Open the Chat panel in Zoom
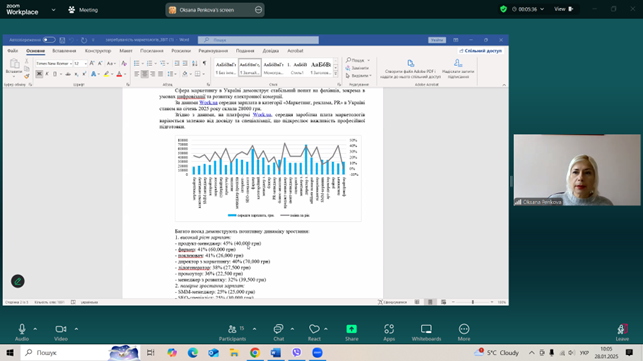 (x=278, y=332)
